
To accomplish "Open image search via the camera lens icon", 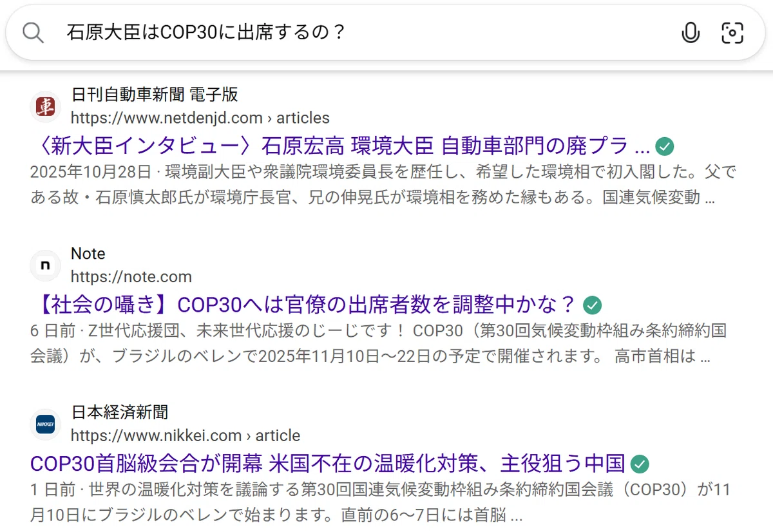I will tap(732, 33).
